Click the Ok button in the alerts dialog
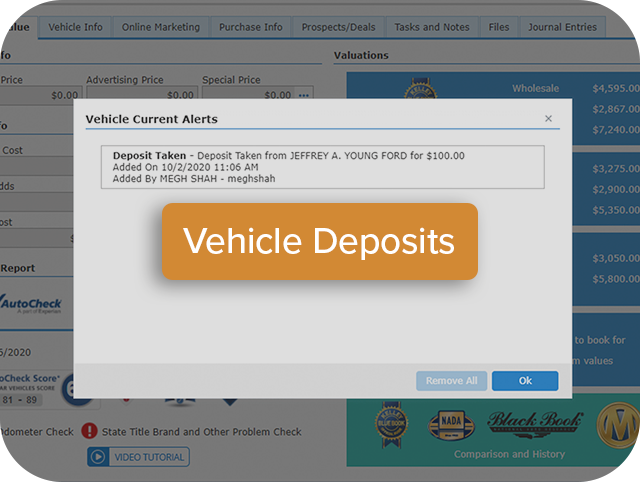This screenshot has height=482, width=640. coord(525,381)
